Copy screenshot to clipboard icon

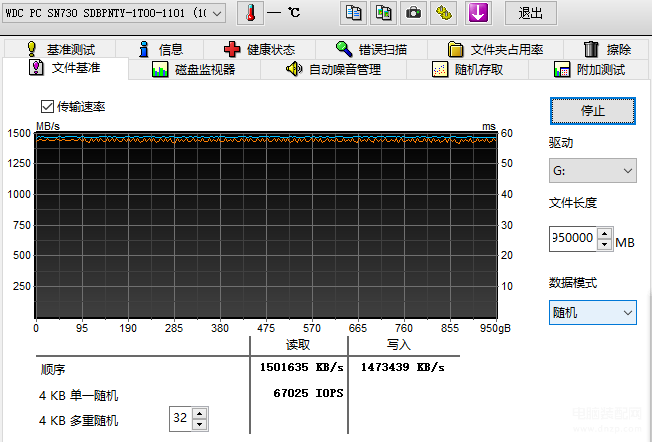(x=383, y=13)
